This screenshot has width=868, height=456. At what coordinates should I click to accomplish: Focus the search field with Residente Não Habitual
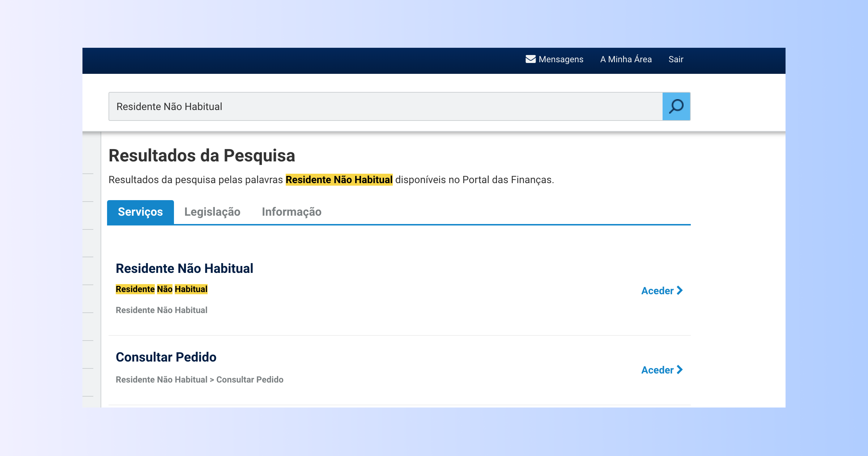tap(386, 106)
